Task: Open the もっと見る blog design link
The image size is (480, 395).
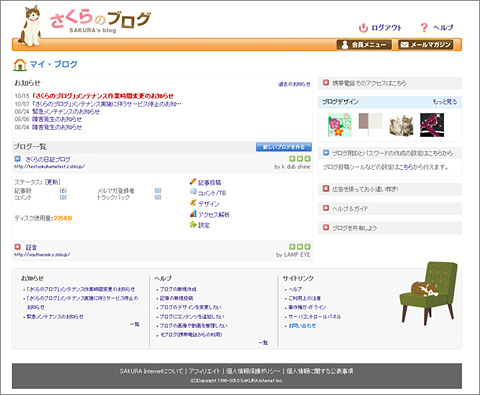Action: (x=445, y=102)
